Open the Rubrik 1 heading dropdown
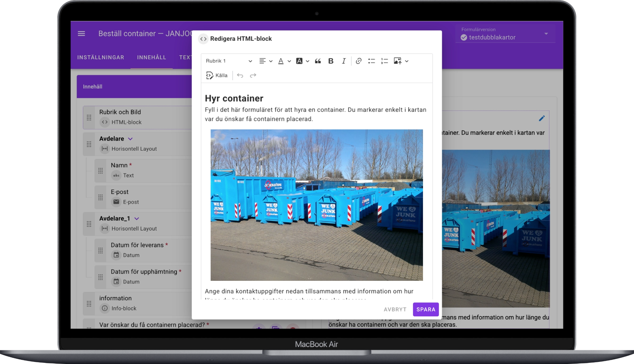Viewport: 634px width, 364px height. [229, 61]
